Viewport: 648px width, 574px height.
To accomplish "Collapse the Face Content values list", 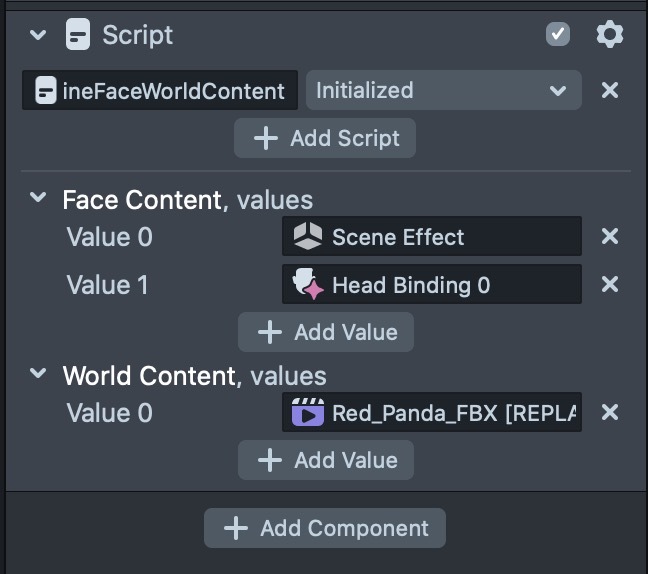I will click(38, 199).
